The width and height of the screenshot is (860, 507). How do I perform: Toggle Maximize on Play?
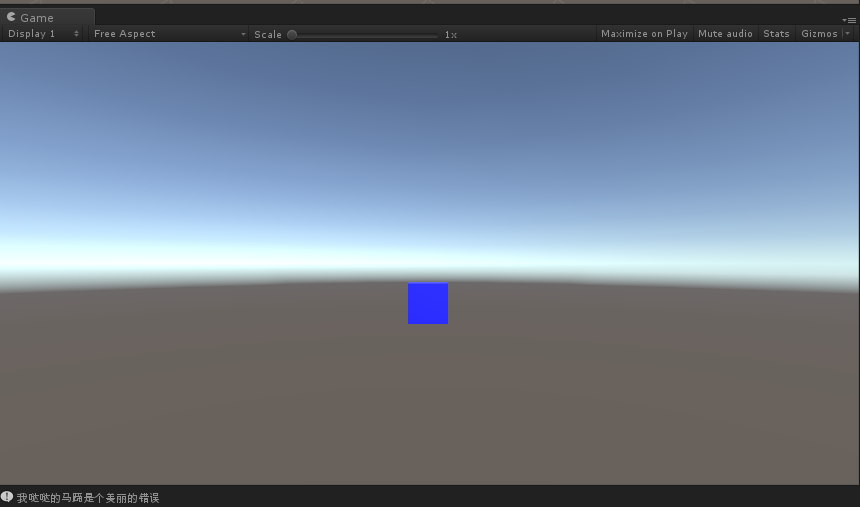pos(644,33)
